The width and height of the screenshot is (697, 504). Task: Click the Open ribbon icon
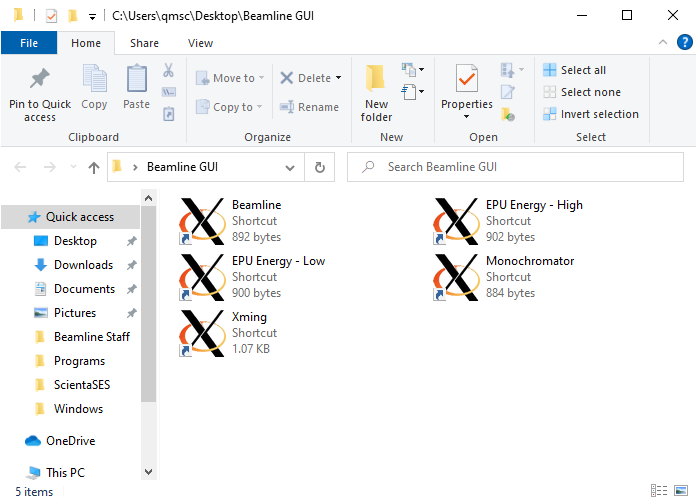(x=512, y=70)
